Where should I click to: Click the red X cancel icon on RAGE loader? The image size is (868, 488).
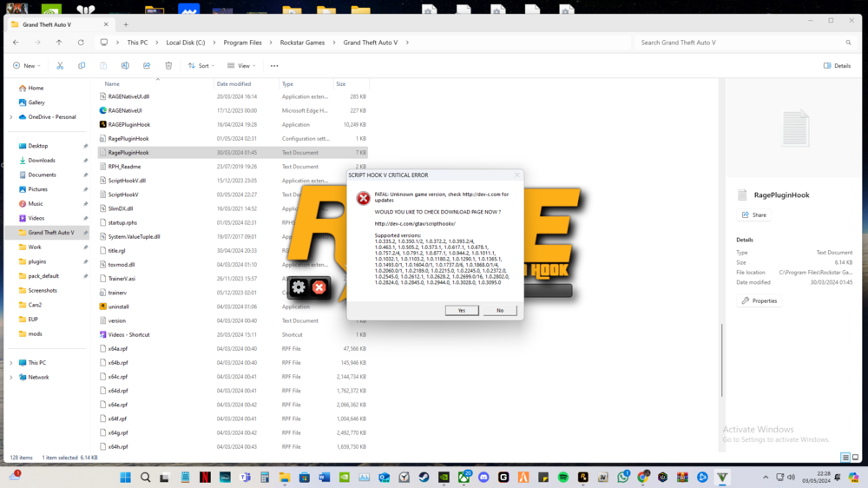click(319, 287)
